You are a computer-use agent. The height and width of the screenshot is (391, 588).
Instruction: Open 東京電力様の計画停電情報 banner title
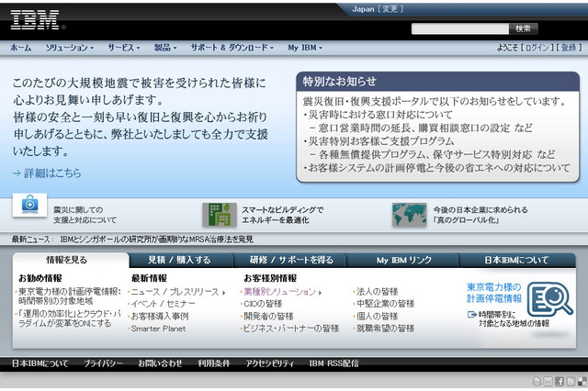(494, 293)
